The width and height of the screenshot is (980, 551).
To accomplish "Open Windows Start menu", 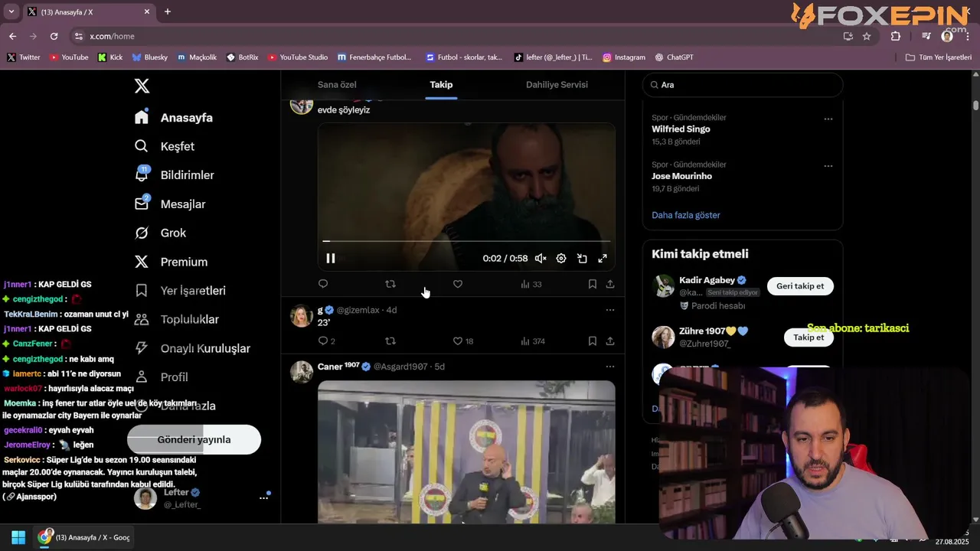I will [18, 537].
